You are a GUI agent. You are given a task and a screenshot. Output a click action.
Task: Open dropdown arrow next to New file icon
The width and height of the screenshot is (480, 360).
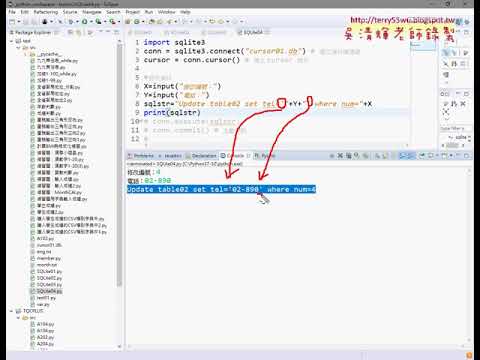point(19,22)
